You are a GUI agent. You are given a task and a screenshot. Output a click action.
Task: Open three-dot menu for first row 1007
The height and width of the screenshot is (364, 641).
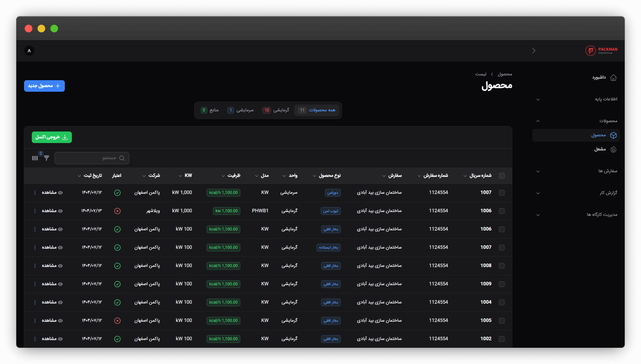point(35,193)
